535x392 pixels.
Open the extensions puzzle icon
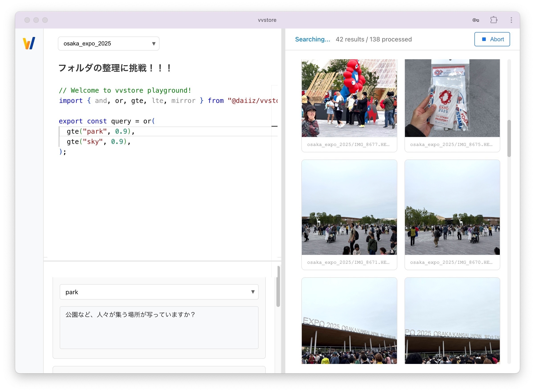tap(494, 20)
